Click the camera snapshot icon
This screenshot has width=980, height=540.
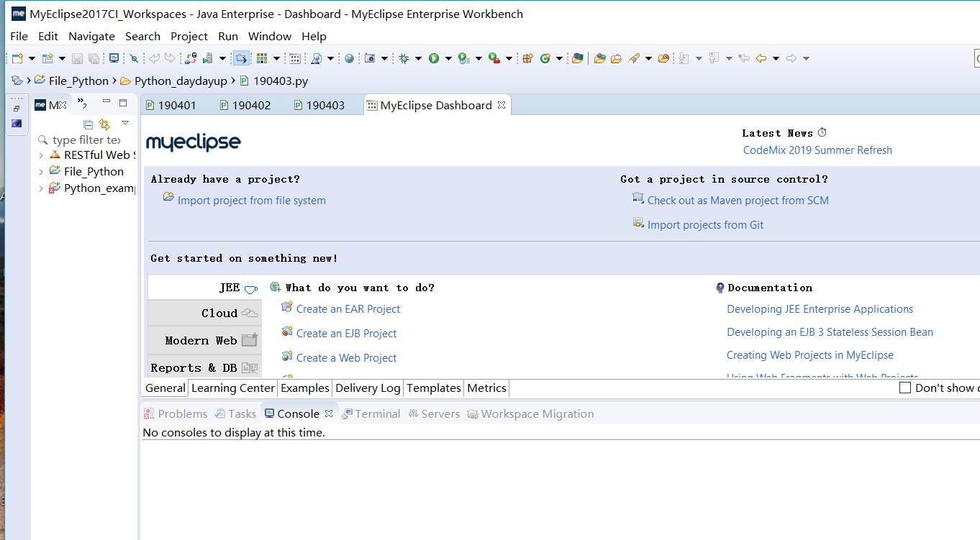pyautogui.click(x=371, y=58)
